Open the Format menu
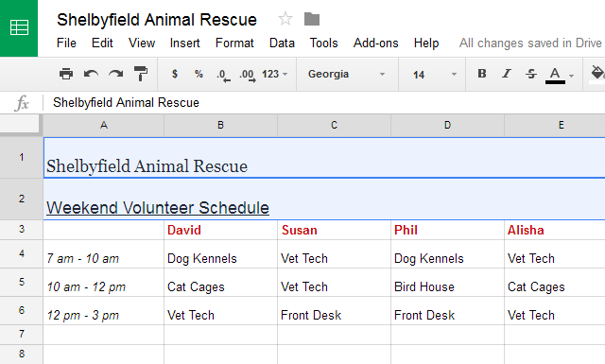Screen dimensions: 605x364 click(234, 43)
